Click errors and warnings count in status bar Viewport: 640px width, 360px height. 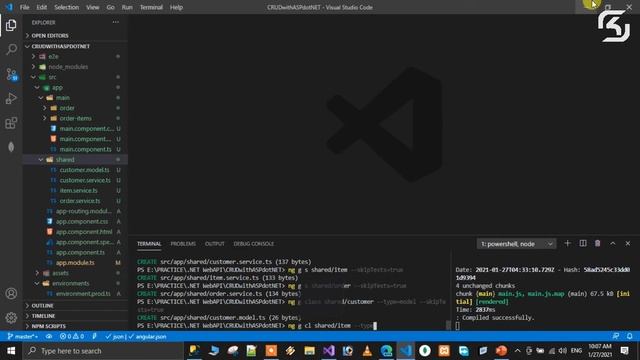pyautogui.click(x=72, y=336)
